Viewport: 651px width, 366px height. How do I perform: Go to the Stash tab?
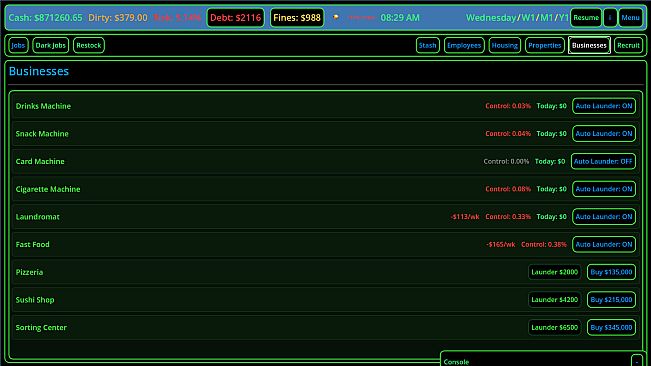point(428,45)
